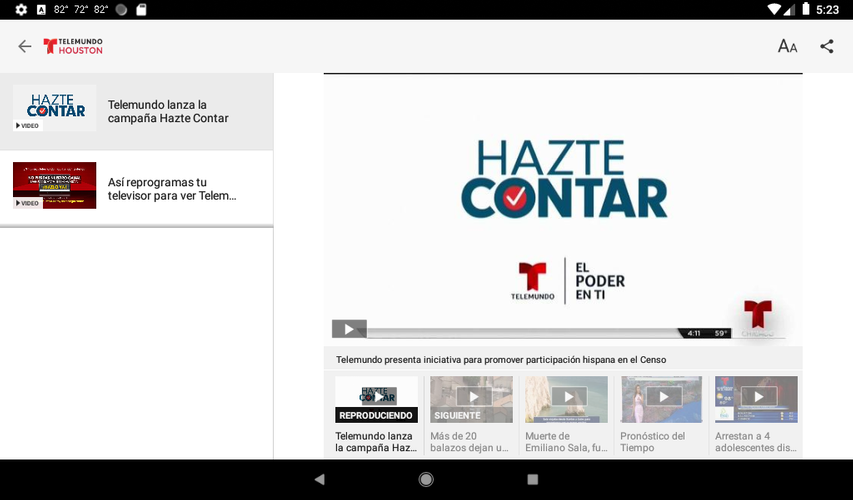Tap the Android back navigation button

320,479
